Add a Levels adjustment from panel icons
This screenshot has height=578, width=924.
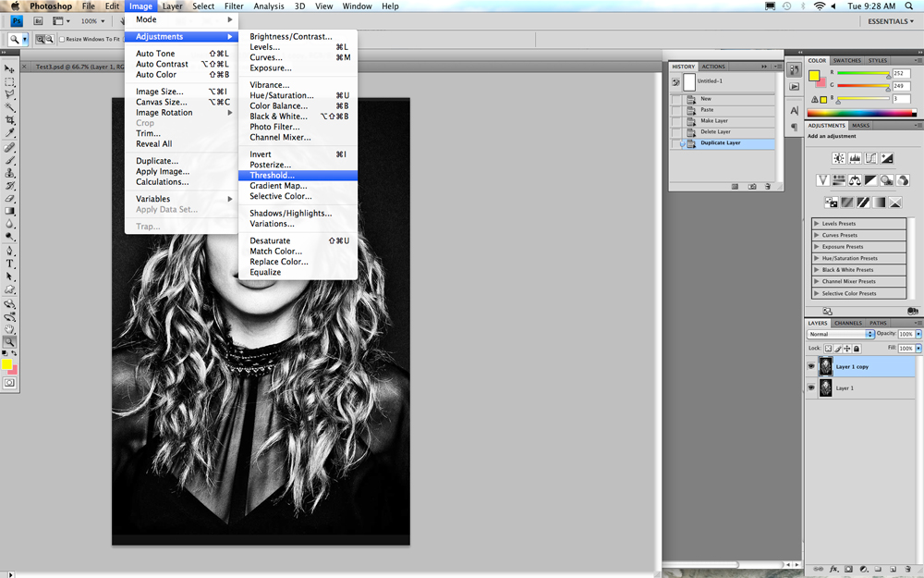855,158
